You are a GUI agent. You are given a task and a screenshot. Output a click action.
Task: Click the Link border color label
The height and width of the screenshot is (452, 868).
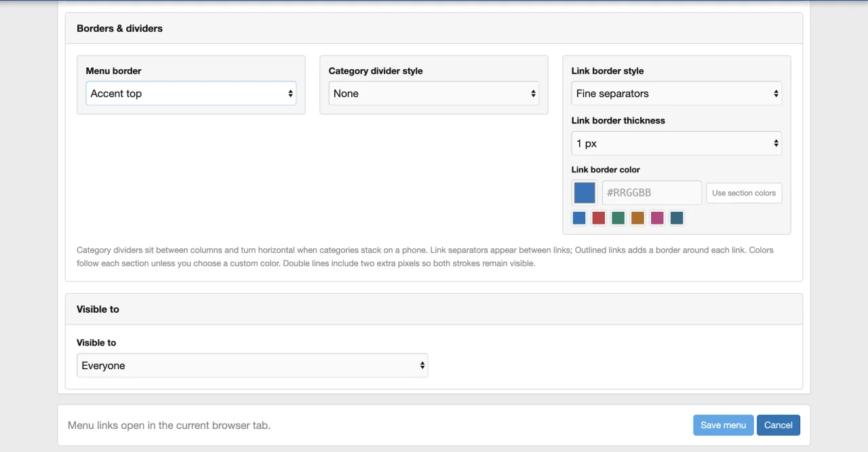click(606, 170)
